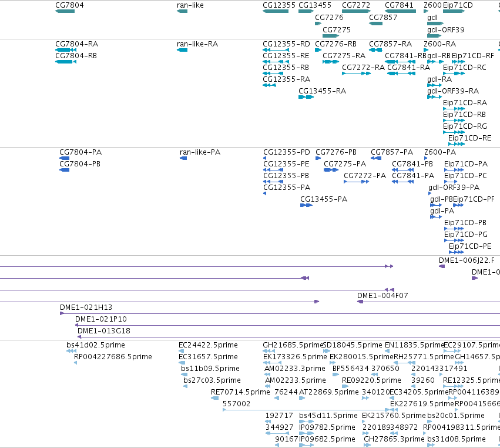Click the CG13455-PA protein label
The height and width of the screenshot is (448, 500).
click(x=324, y=199)
